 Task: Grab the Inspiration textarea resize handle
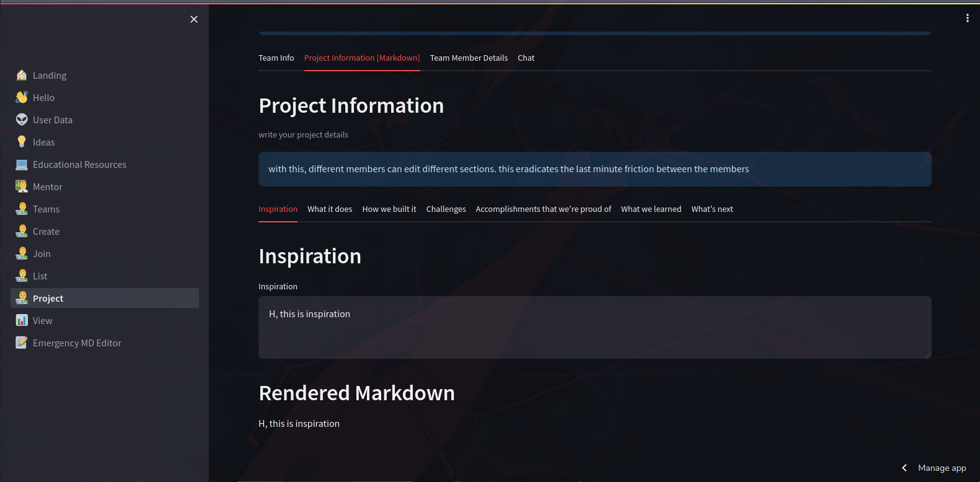(x=927, y=354)
